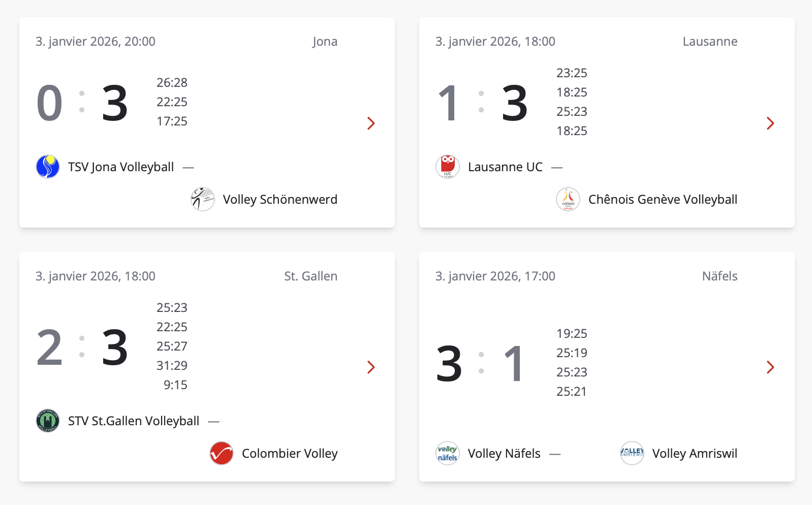Click the red Colombier Volley logo

point(222,453)
